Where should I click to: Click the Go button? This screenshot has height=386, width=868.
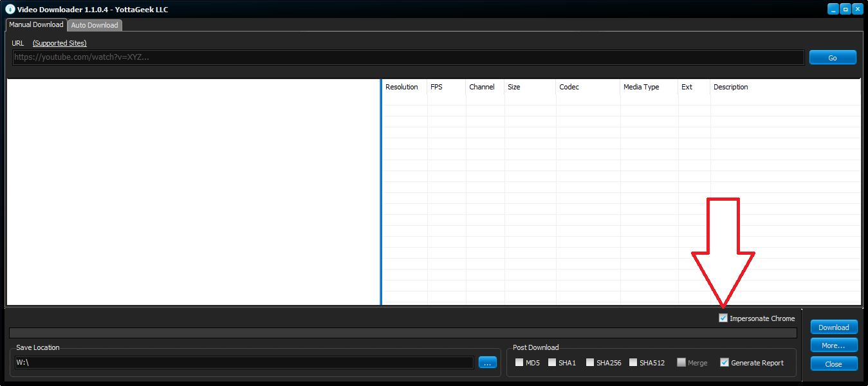tap(833, 57)
